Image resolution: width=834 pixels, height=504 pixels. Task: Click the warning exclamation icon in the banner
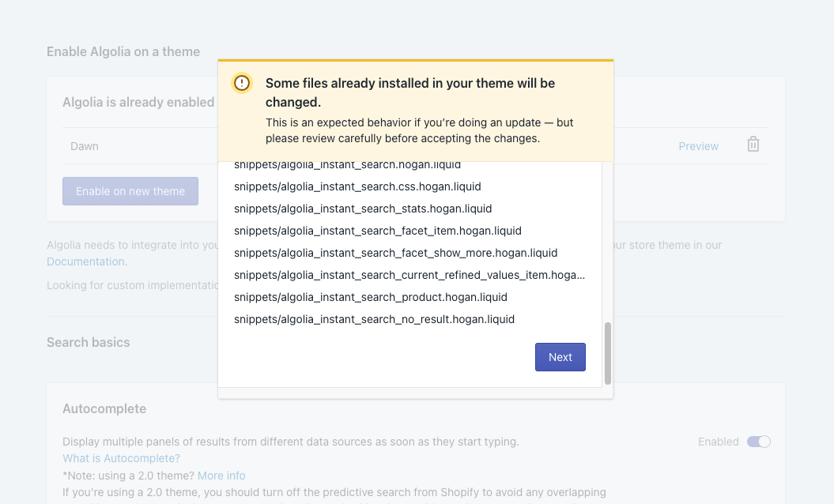click(x=241, y=83)
